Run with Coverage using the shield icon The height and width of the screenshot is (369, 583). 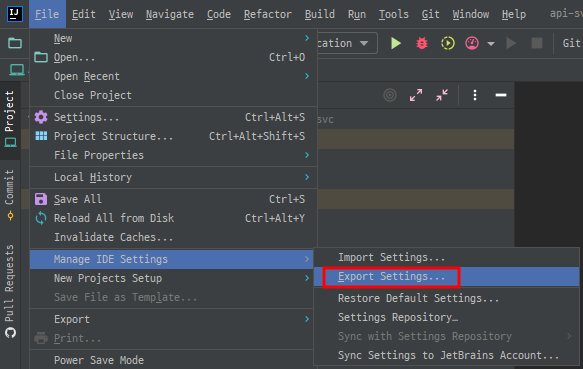pyautogui.click(x=448, y=43)
